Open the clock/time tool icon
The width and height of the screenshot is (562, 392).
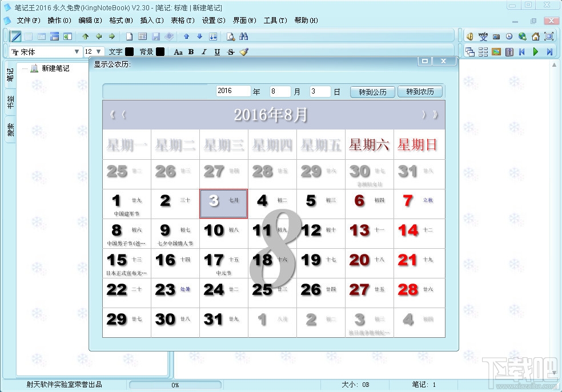(x=509, y=36)
